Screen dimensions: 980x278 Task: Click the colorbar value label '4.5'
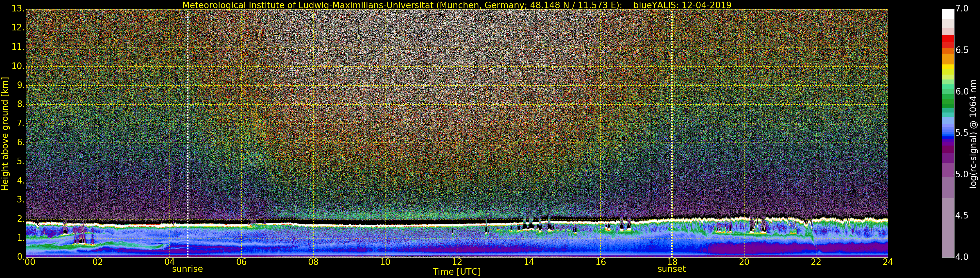click(x=962, y=216)
